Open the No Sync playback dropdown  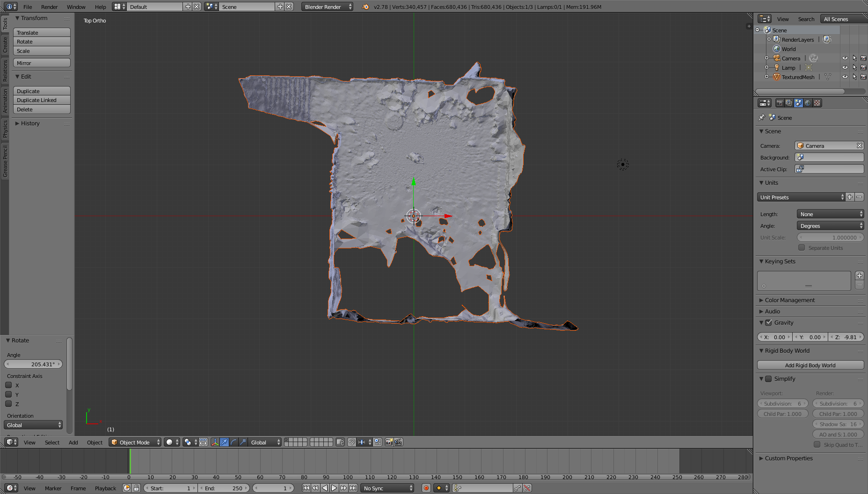(x=387, y=488)
